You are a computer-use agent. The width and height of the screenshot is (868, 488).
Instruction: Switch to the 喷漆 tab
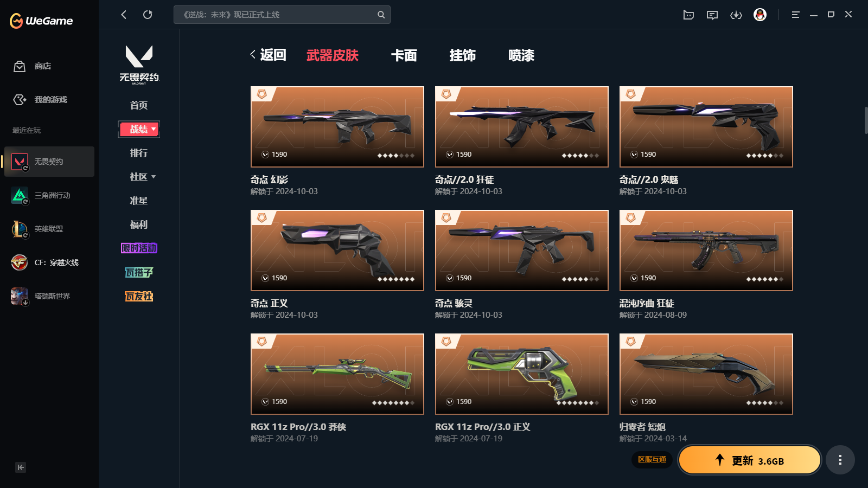point(521,55)
